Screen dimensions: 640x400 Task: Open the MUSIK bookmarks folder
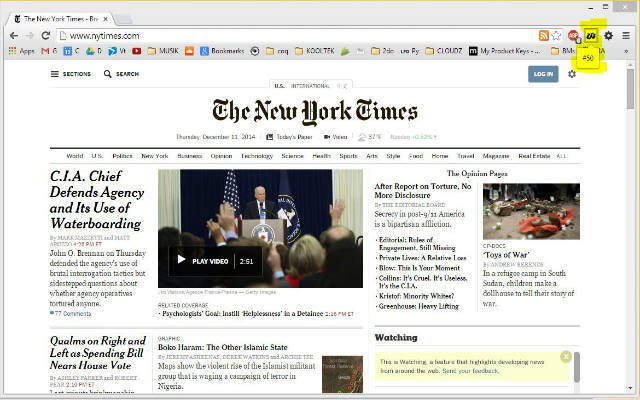click(163, 51)
